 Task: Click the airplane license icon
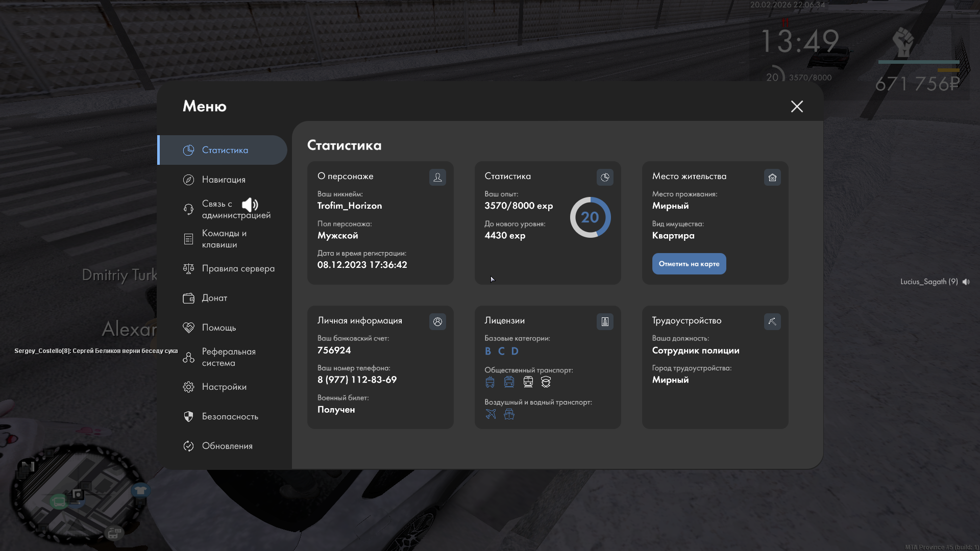(x=491, y=414)
